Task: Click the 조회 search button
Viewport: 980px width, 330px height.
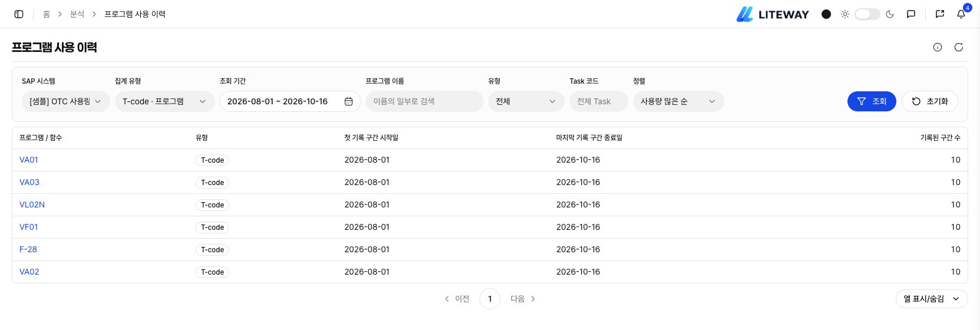Action: click(872, 101)
